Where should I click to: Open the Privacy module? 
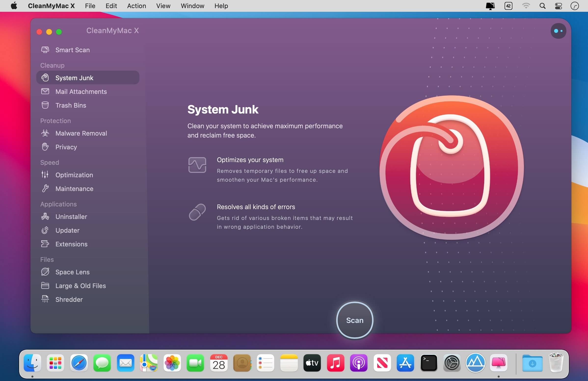(66, 147)
